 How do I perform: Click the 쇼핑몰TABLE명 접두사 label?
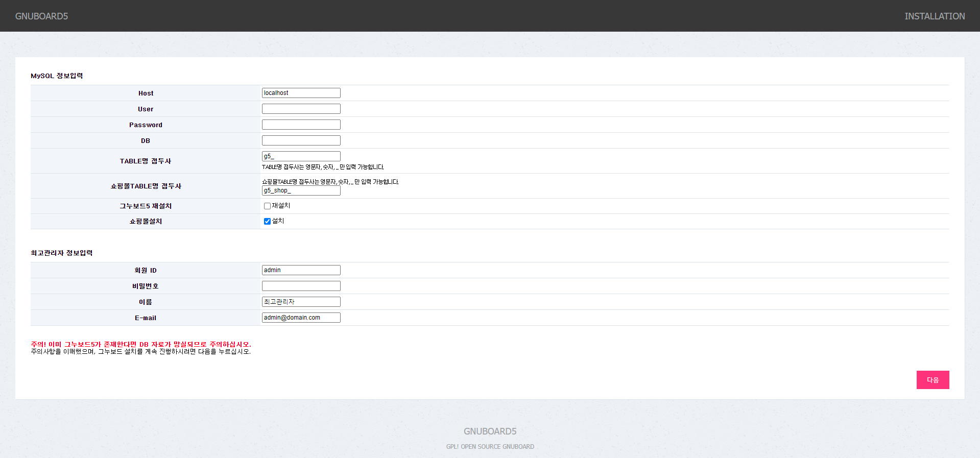[146, 186]
